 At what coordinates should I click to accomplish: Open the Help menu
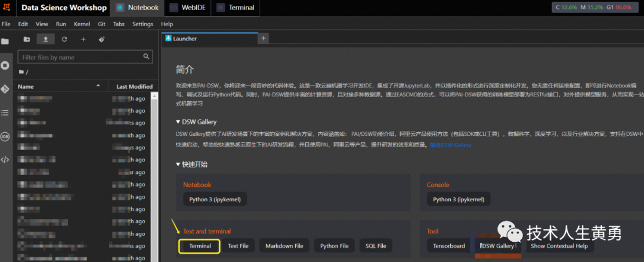click(x=167, y=24)
